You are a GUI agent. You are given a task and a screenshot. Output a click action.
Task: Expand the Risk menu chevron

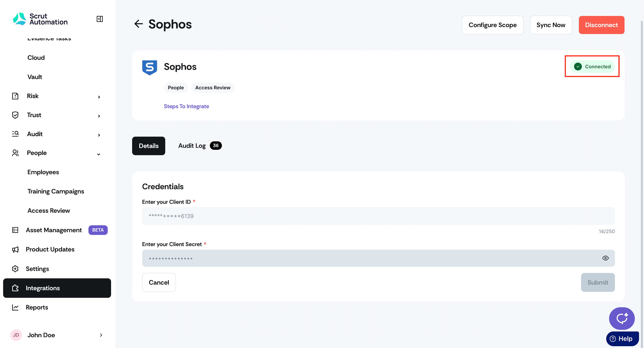tap(99, 97)
